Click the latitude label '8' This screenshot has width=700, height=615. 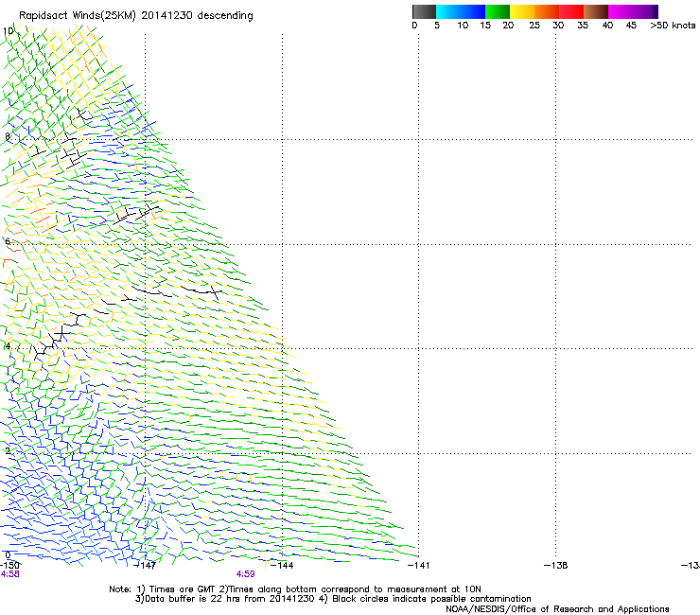click(x=8, y=136)
